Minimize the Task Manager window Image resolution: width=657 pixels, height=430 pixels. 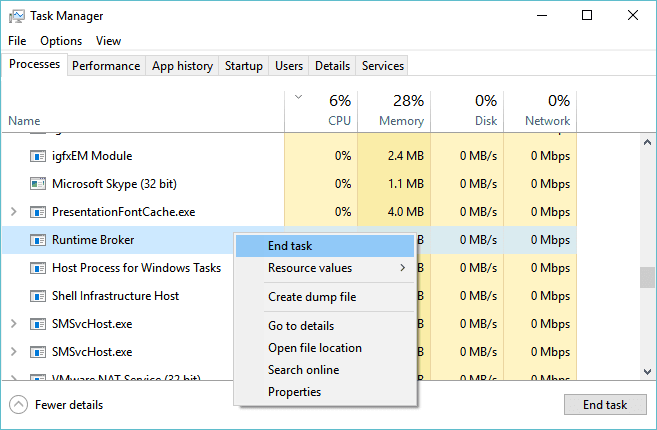point(542,16)
